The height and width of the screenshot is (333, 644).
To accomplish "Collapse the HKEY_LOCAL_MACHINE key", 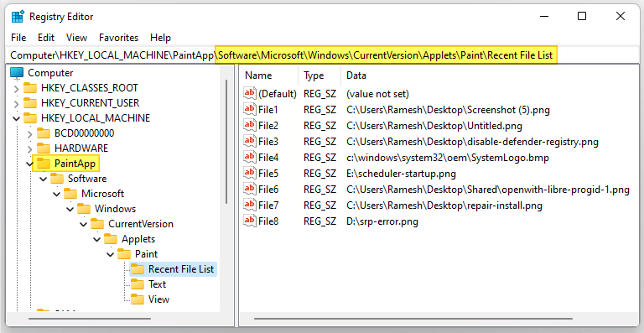I will pos(16,118).
